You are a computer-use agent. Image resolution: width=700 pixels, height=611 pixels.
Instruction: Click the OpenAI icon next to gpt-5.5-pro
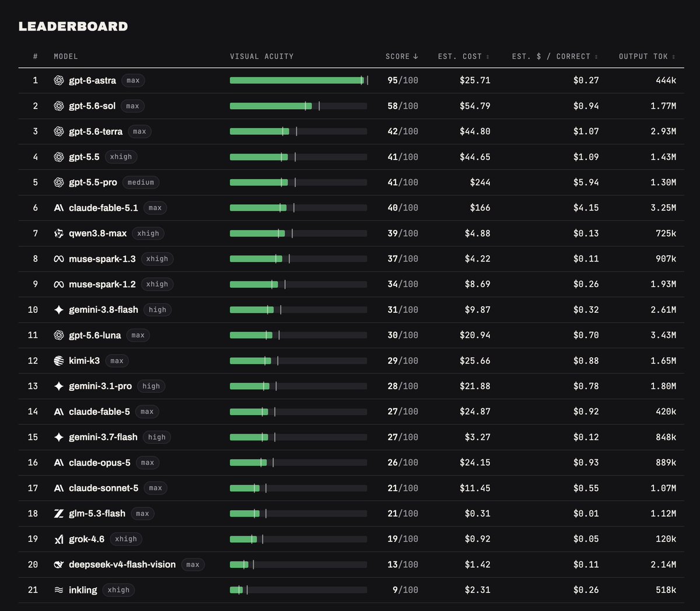[x=59, y=183]
